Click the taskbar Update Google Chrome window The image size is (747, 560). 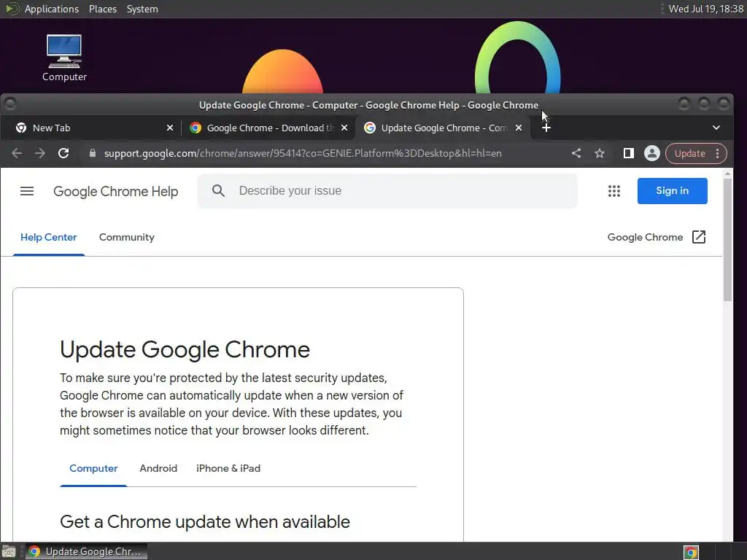[x=86, y=552]
